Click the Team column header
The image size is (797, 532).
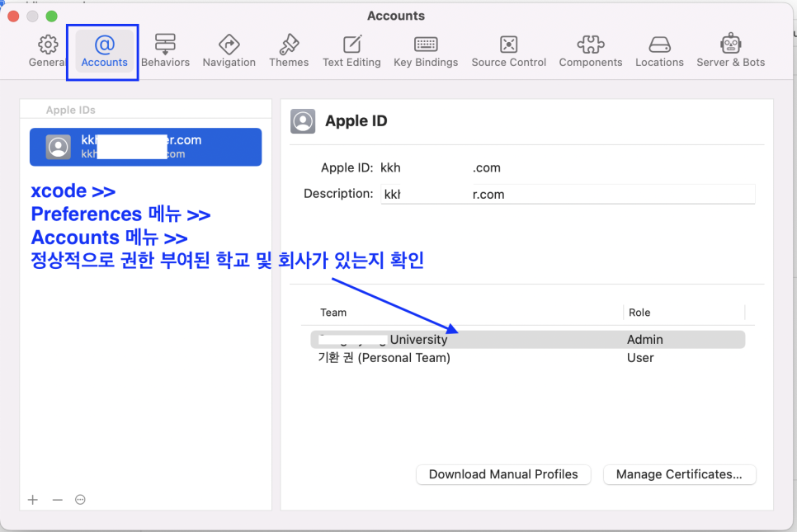333,313
